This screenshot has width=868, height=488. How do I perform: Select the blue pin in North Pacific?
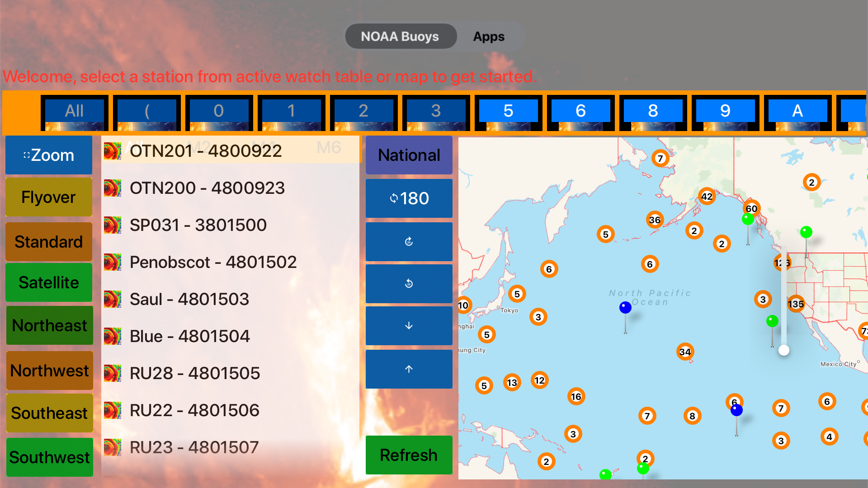coord(625,308)
